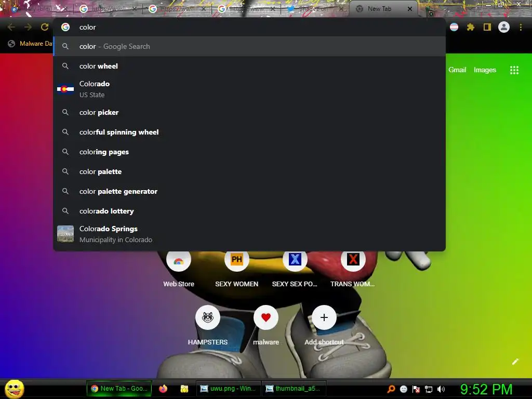
Task: Click the Google logo in the address bar
Action: click(65, 27)
